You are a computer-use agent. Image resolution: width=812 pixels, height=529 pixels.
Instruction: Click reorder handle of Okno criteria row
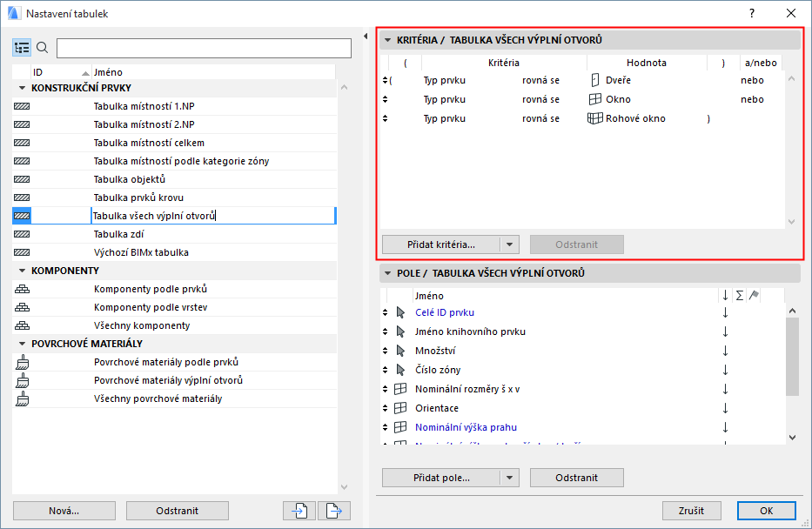(385, 99)
